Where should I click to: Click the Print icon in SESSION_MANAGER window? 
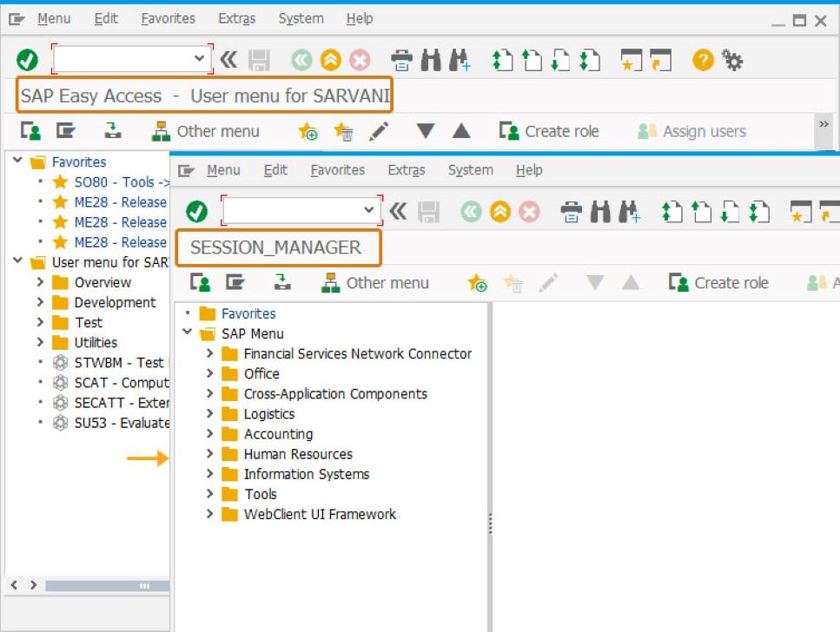571,212
